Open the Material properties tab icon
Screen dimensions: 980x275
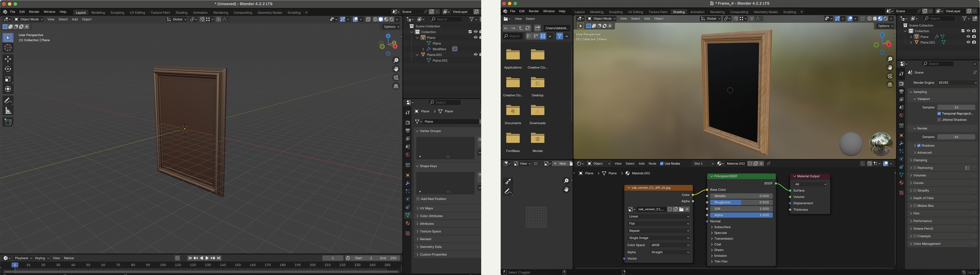(407, 223)
